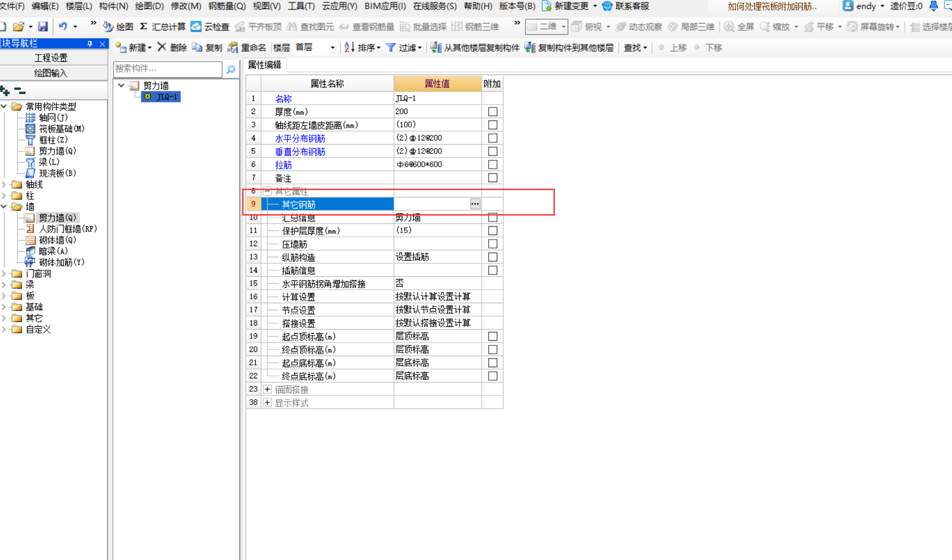Check the 拉筋 attach checkbox
This screenshot has width=952, height=560.
[493, 165]
